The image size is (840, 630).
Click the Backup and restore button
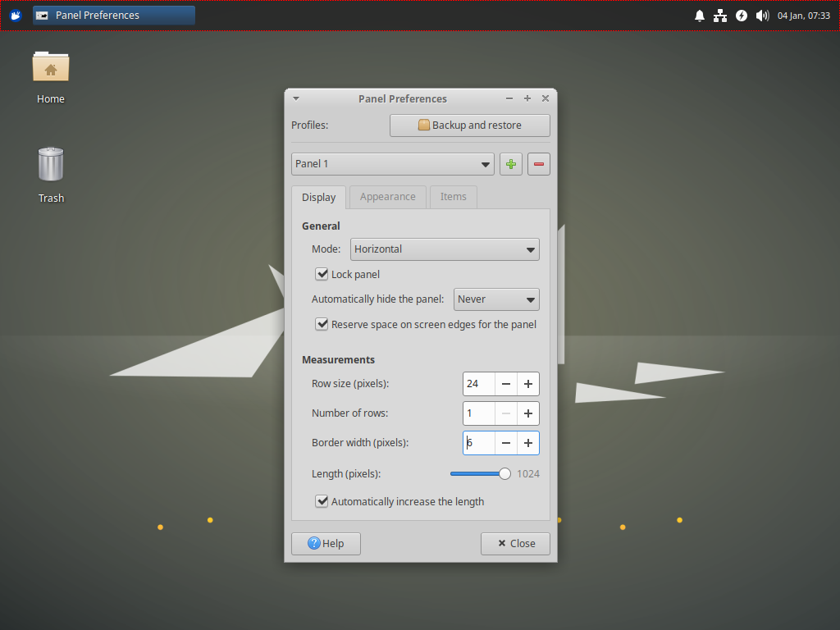pos(469,125)
